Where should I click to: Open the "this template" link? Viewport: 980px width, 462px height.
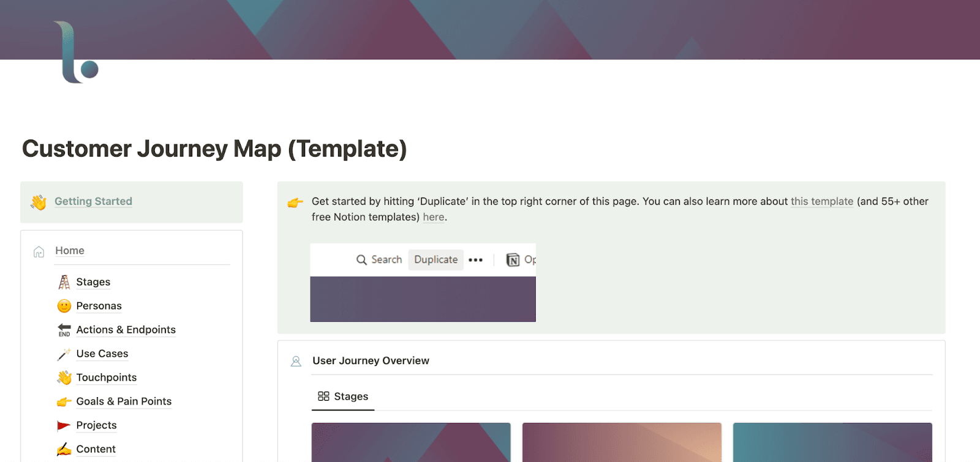(x=821, y=201)
